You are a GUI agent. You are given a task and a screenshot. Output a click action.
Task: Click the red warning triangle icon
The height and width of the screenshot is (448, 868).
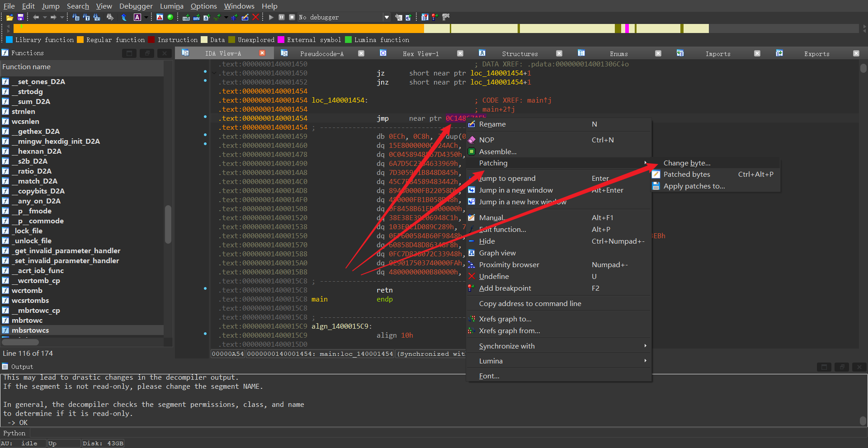pos(160,17)
